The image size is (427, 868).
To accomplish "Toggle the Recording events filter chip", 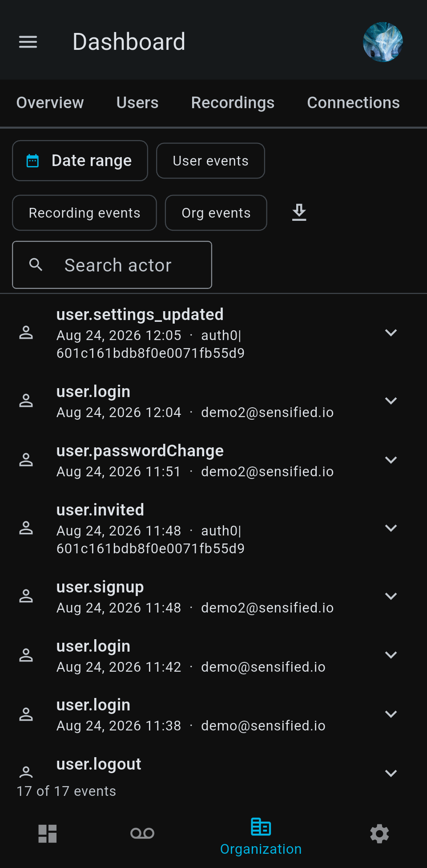I will tap(85, 213).
